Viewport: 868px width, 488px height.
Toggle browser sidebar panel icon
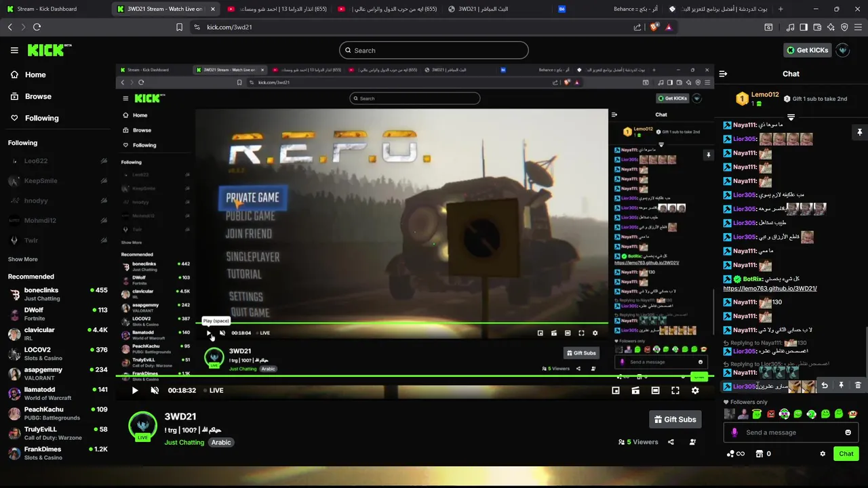tap(804, 27)
